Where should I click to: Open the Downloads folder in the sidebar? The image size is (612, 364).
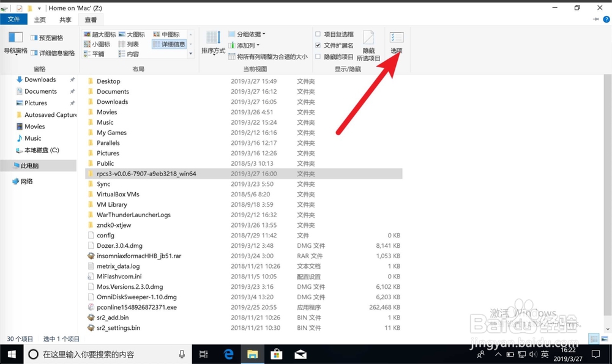39,79
